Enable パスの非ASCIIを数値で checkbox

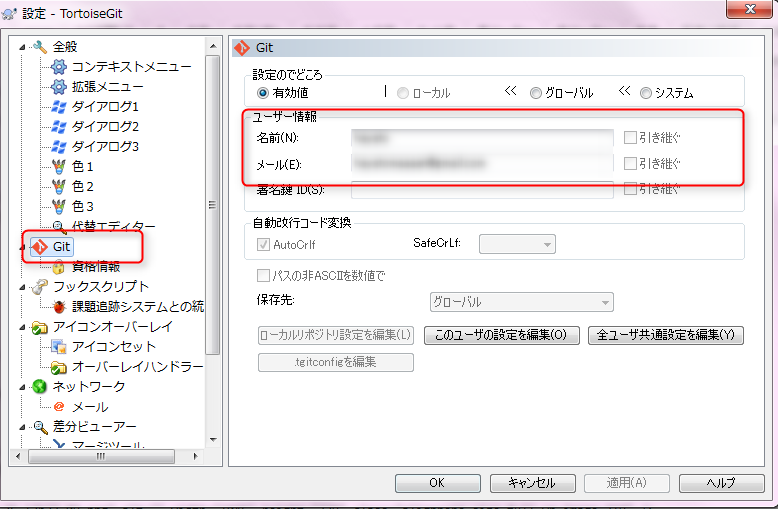[x=264, y=276]
